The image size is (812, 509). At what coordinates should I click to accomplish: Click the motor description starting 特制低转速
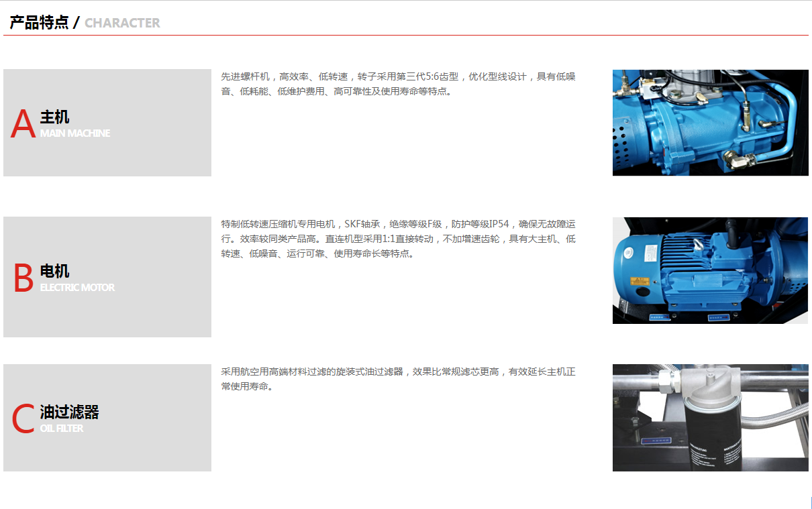398,239
